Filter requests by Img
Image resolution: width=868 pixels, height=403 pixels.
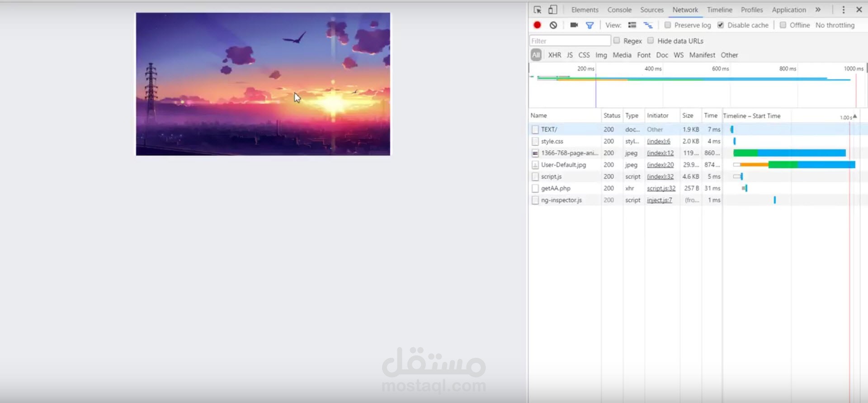(x=601, y=55)
